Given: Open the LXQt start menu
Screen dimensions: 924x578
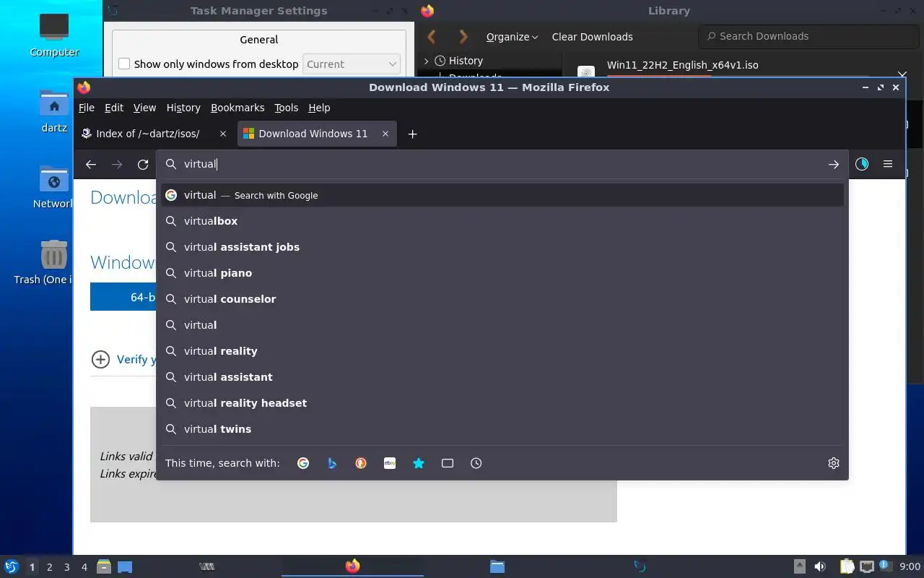Looking at the screenshot, I should click(x=12, y=567).
